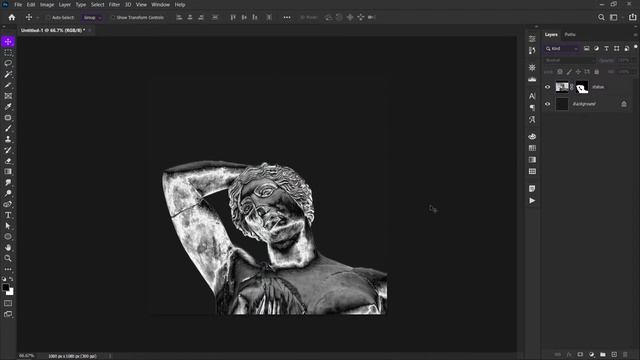Switch to the Paths tab

pyautogui.click(x=570, y=35)
